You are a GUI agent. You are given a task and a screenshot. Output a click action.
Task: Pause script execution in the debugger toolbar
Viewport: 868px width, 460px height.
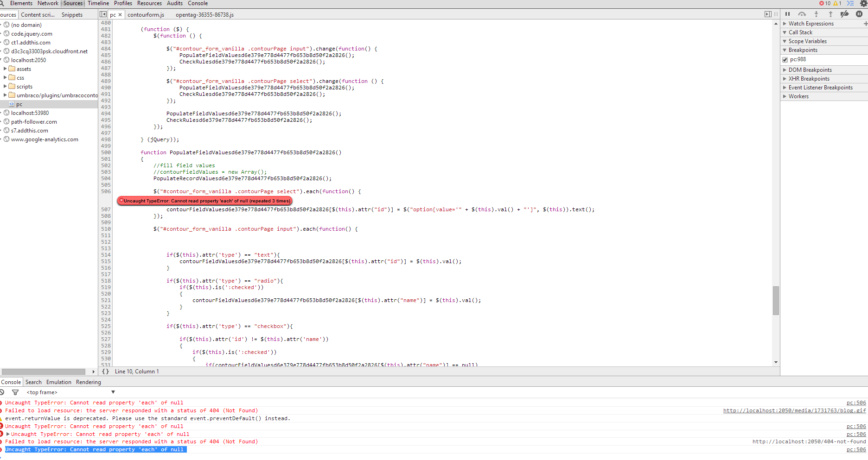point(787,14)
